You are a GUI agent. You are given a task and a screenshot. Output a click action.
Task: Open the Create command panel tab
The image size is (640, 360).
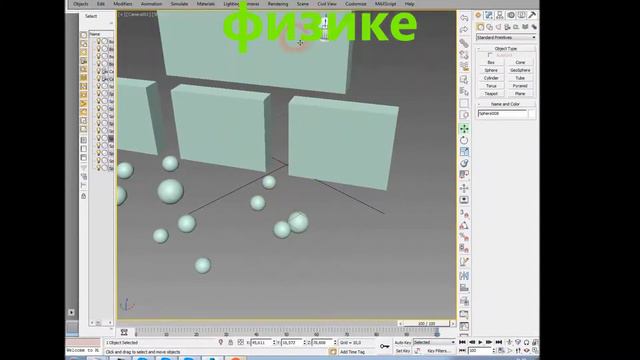[x=478, y=15]
